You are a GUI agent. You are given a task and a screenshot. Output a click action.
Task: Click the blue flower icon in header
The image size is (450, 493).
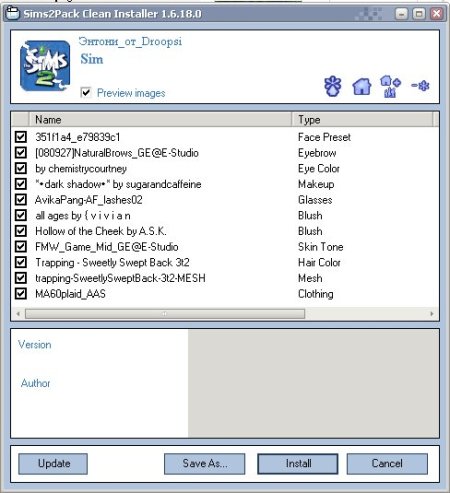333,86
